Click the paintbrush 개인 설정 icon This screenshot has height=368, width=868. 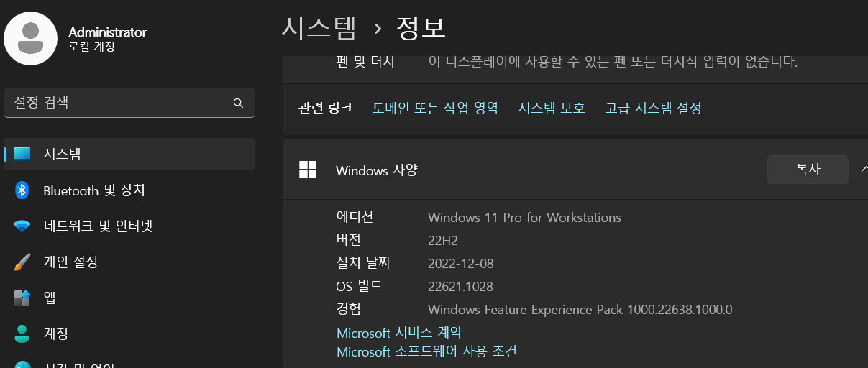tap(22, 262)
